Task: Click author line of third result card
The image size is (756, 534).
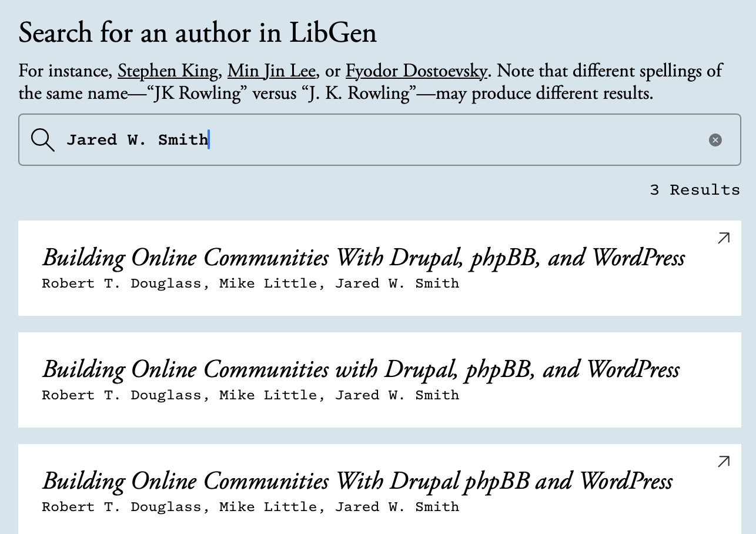Action: point(250,507)
